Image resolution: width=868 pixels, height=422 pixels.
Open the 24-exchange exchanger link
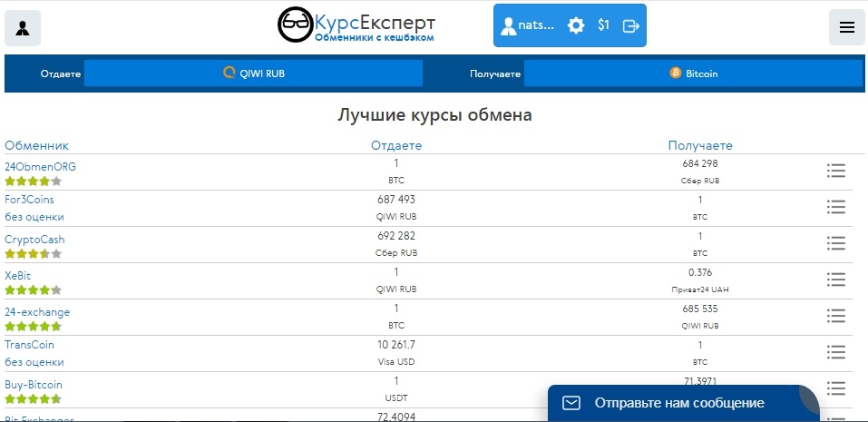point(38,312)
